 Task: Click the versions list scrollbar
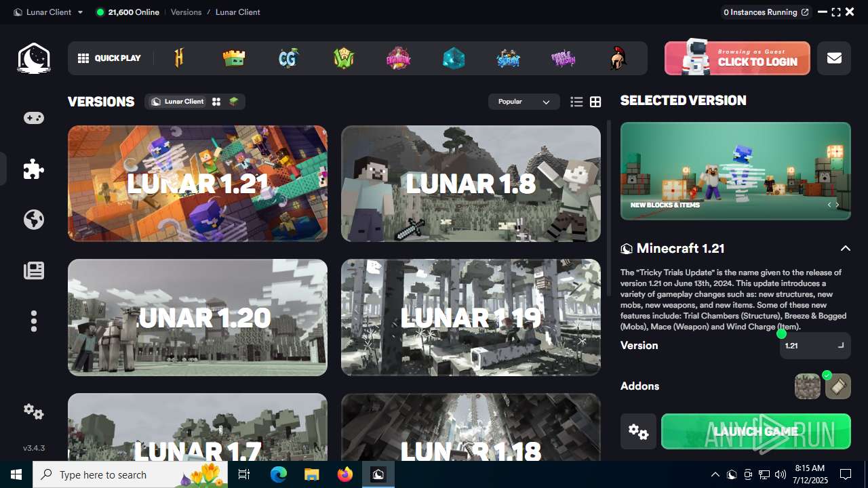609,209
